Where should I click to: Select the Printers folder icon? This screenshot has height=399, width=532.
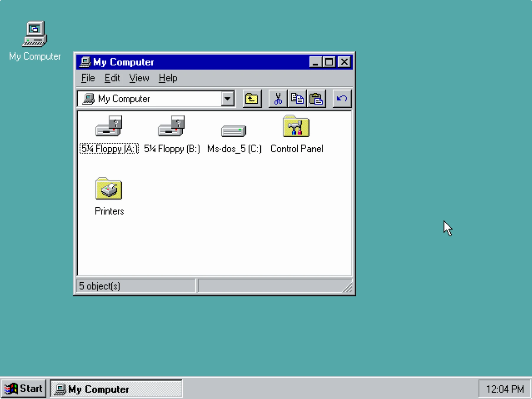109,188
